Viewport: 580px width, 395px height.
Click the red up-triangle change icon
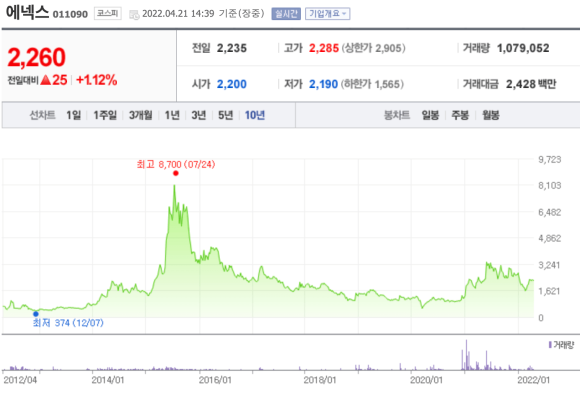(45, 80)
